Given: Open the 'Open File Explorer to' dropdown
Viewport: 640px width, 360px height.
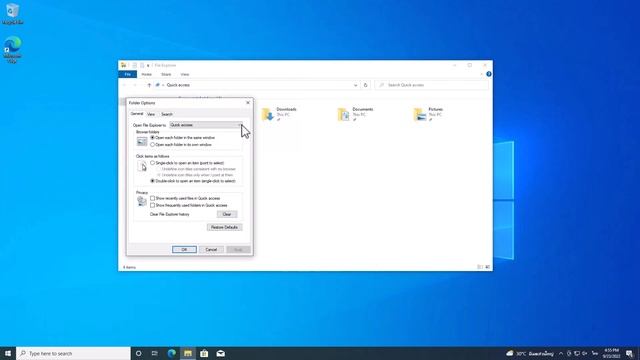Looking at the screenshot, I should click(206, 125).
